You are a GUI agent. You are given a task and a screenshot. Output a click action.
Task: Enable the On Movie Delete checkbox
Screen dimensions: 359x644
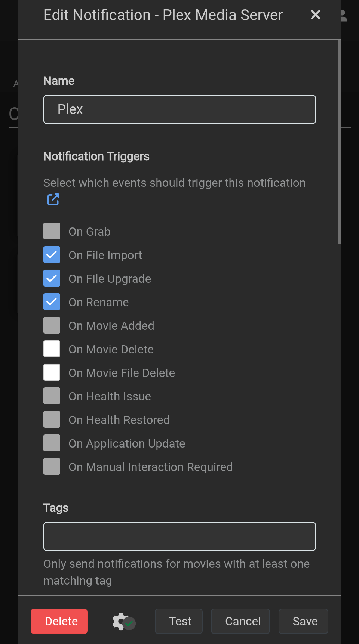[x=52, y=349]
